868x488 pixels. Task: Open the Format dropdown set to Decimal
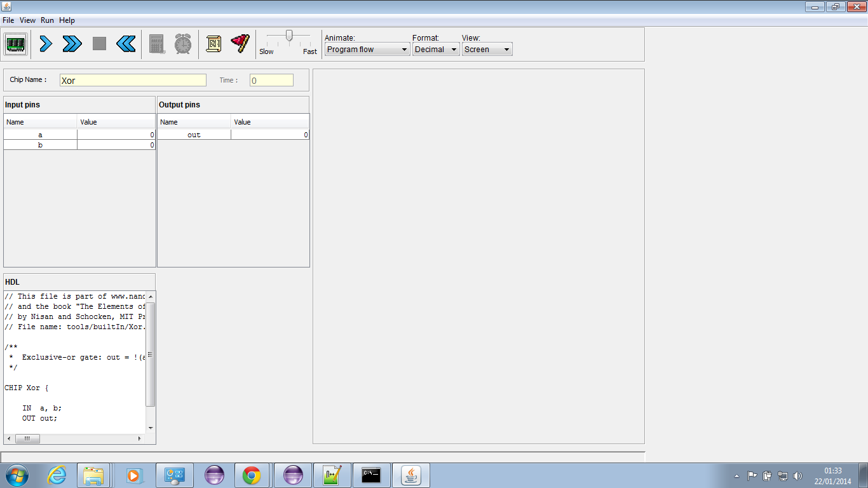(435, 50)
